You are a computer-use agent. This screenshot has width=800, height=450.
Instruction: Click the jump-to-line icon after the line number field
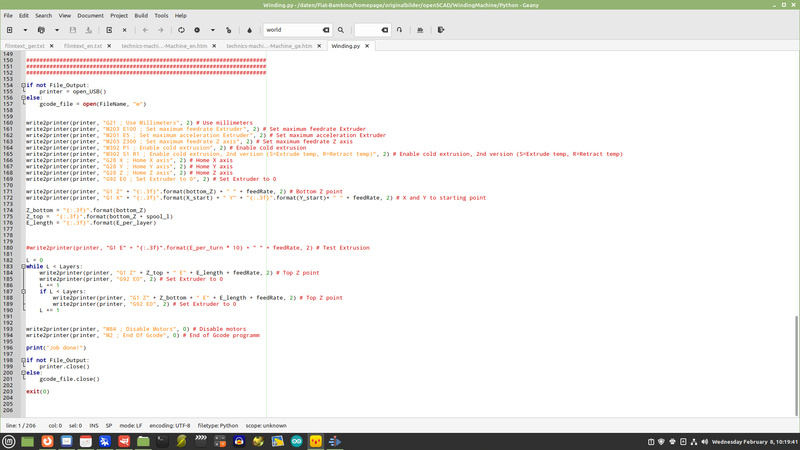[x=399, y=30]
